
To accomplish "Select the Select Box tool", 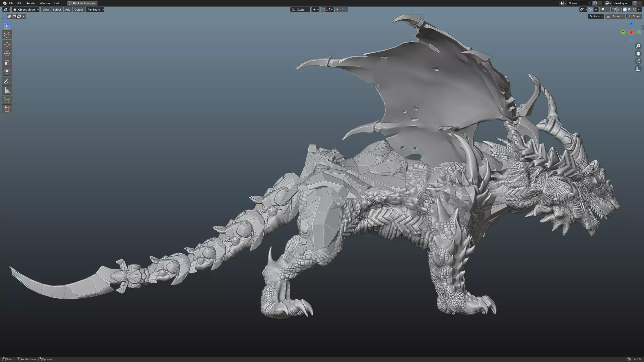I will (x=7, y=26).
